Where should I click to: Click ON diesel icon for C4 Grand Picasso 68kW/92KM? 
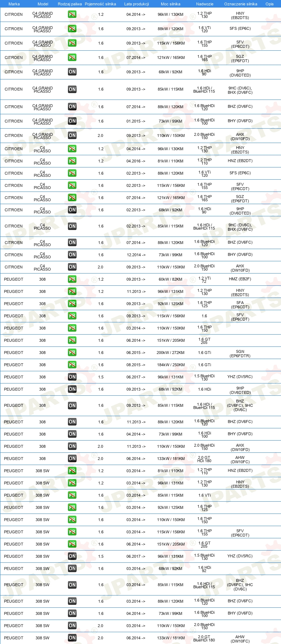coord(72,72)
